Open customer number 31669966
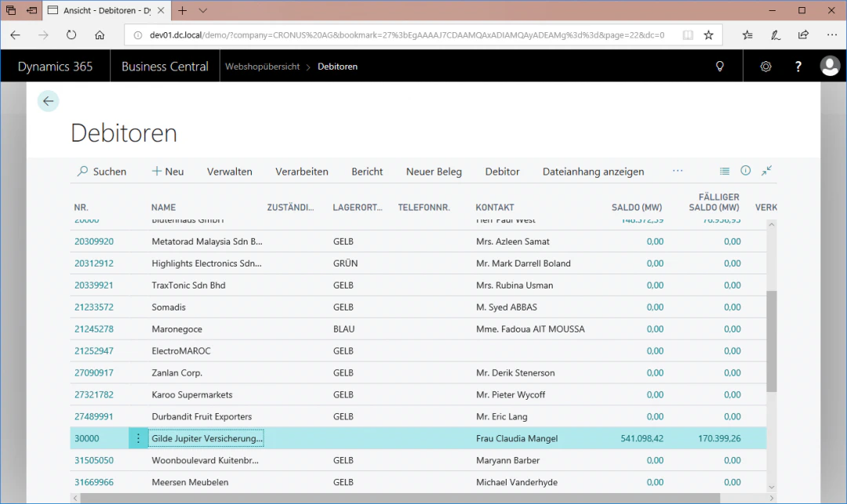This screenshot has height=504, width=847. [x=94, y=482]
